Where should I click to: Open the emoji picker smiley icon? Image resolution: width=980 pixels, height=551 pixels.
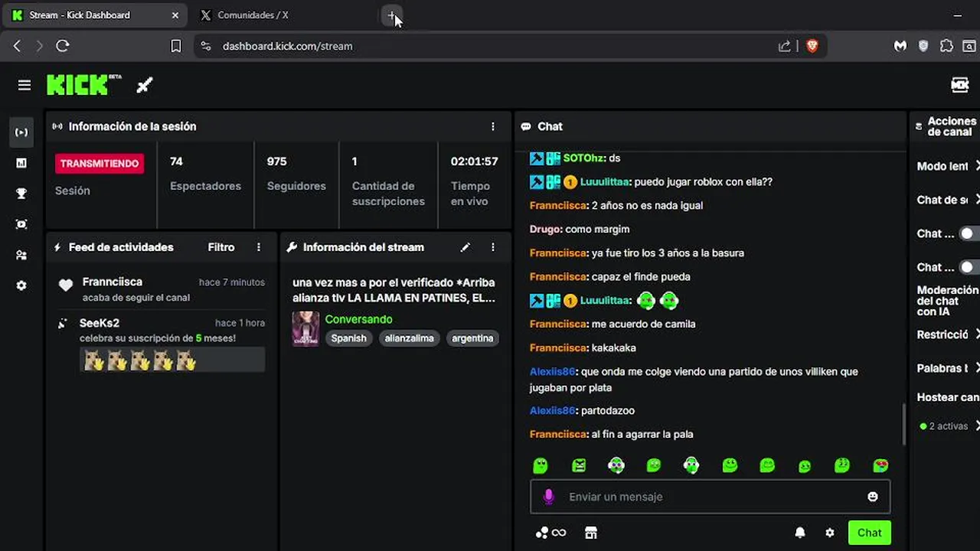(872, 497)
